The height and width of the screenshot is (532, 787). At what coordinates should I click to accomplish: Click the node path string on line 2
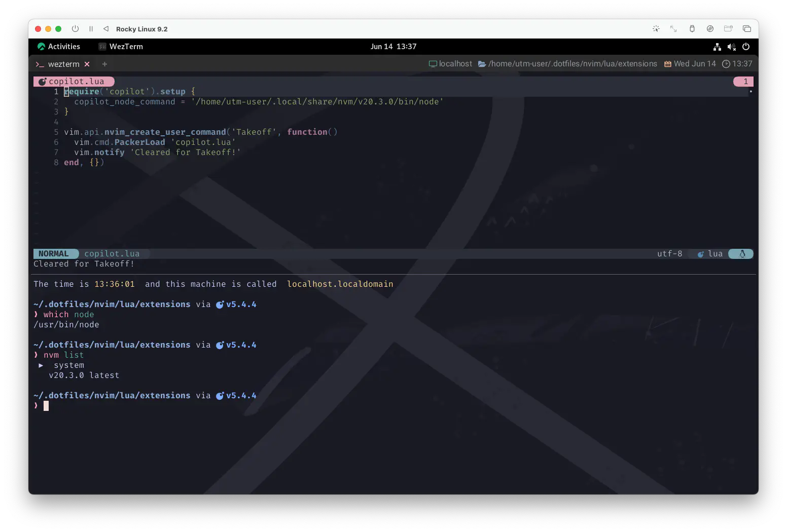point(317,102)
